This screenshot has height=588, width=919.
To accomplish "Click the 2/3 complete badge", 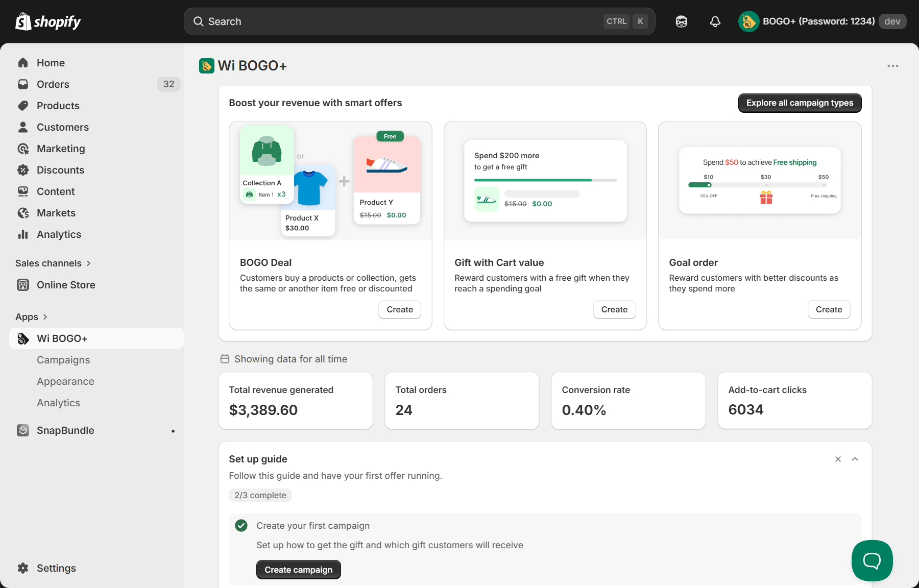I will [260, 496].
